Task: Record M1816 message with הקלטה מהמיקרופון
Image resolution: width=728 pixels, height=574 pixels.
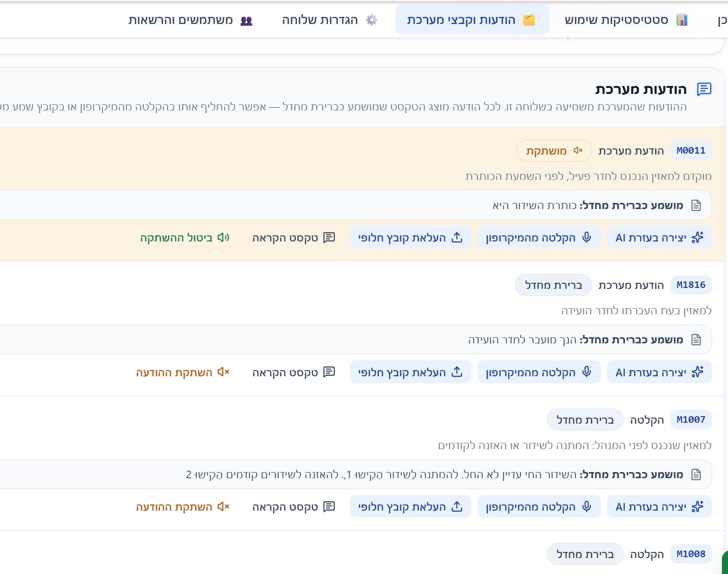Action: click(x=539, y=372)
